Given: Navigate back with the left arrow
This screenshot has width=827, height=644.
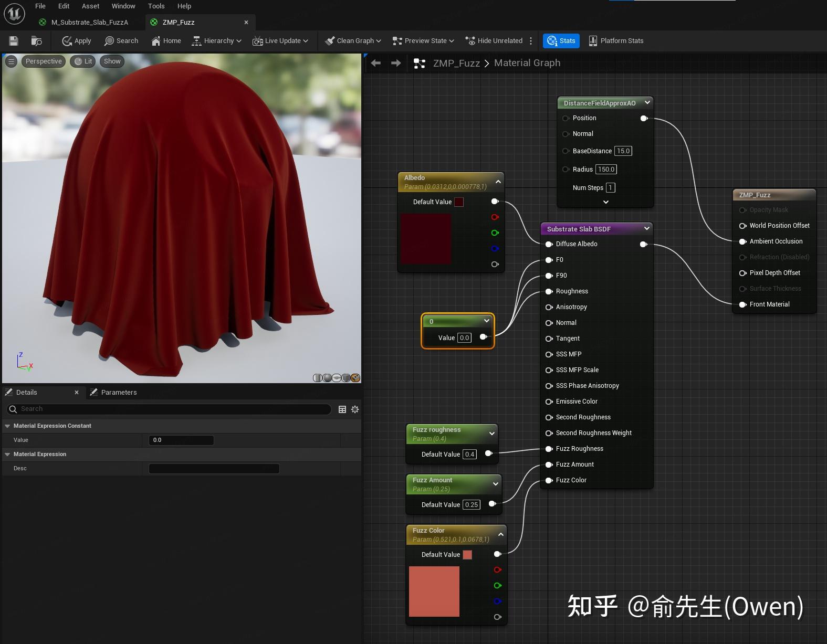Looking at the screenshot, I should pyautogui.click(x=375, y=63).
